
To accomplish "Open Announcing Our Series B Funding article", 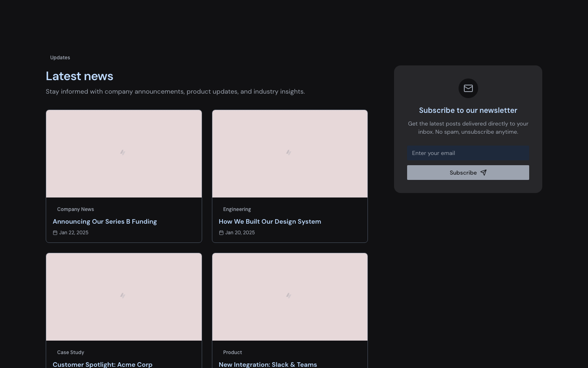I will pos(105,222).
